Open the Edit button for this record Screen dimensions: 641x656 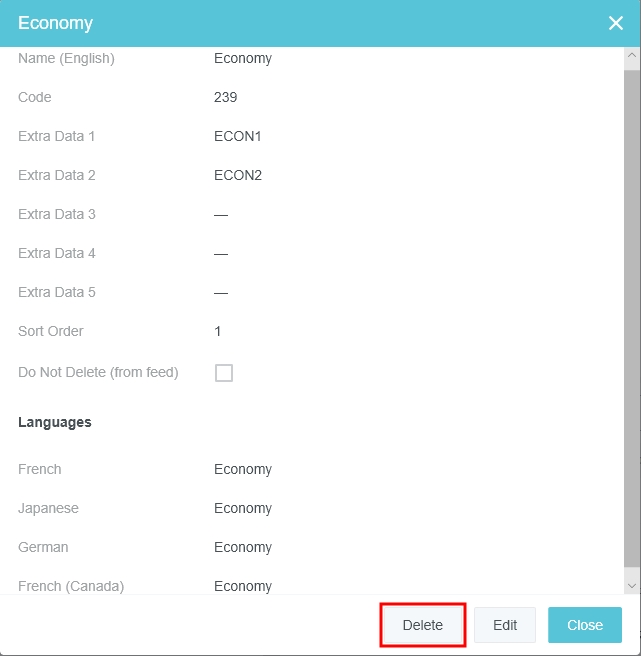[x=505, y=625]
